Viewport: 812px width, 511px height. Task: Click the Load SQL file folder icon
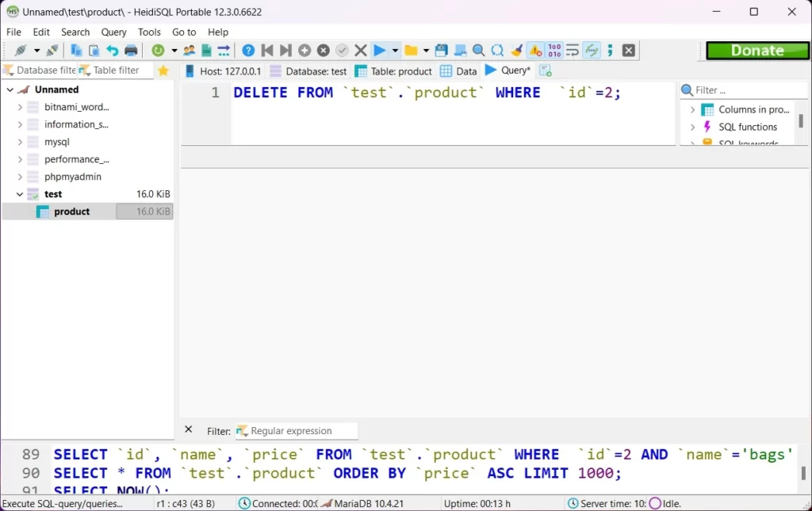pyautogui.click(x=412, y=50)
